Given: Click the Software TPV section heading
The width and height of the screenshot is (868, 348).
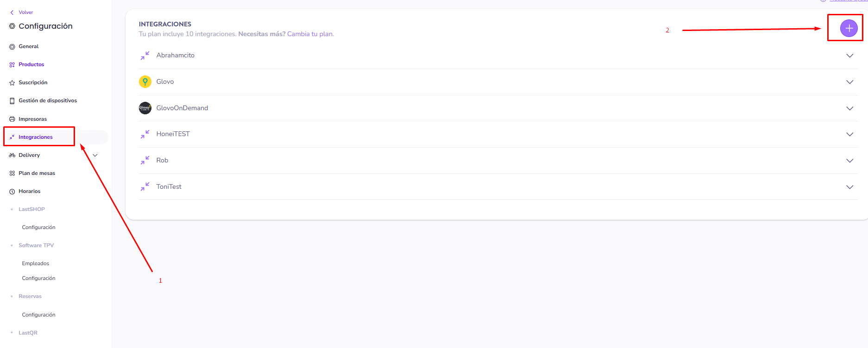Looking at the screenshot, I should (36, 245).
